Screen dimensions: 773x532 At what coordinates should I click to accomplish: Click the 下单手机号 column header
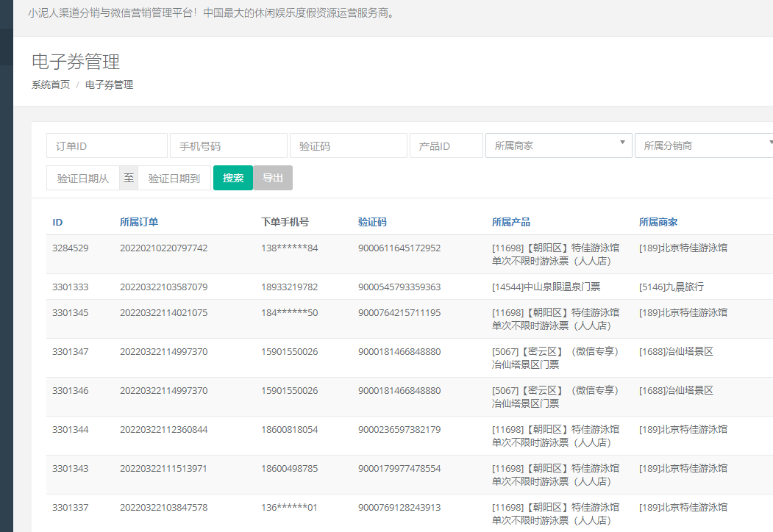click(x=285, y=222)
